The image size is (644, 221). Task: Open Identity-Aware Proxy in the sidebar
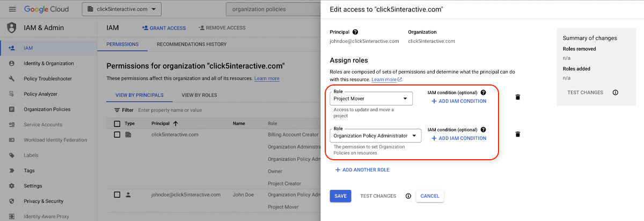[x=48, y=216]
